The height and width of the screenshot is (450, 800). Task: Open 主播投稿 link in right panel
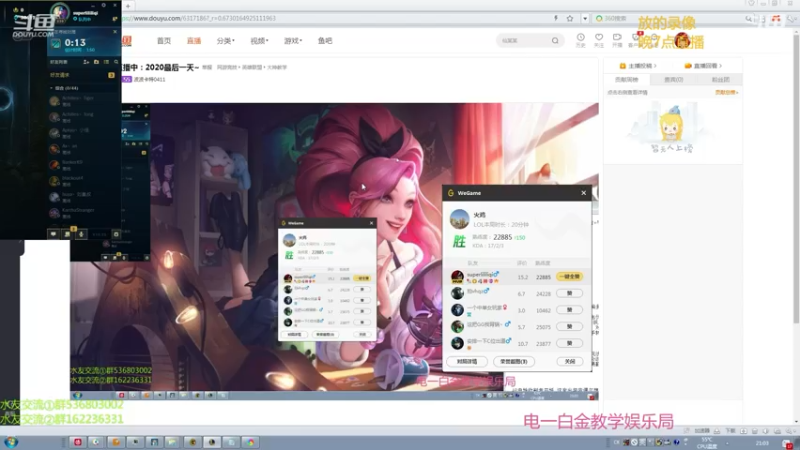coord(638,66)
